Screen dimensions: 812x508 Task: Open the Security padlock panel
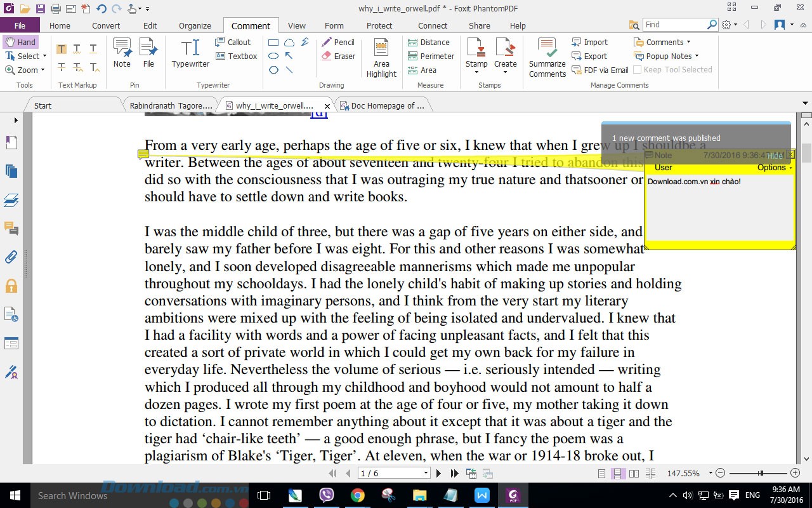point(11,286)
